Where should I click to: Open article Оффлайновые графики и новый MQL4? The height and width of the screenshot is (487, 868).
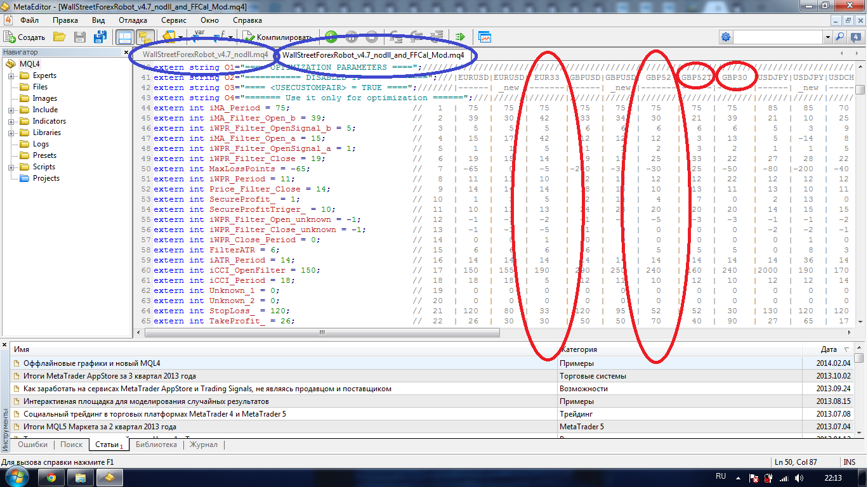coord(91,363)
